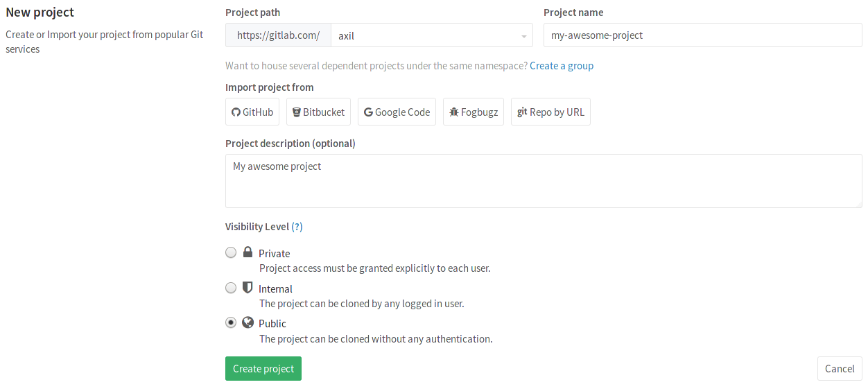This screenshot has height=389, width=868.
Task: Click the git logo for Repo by URL
Action: [522, 112]
